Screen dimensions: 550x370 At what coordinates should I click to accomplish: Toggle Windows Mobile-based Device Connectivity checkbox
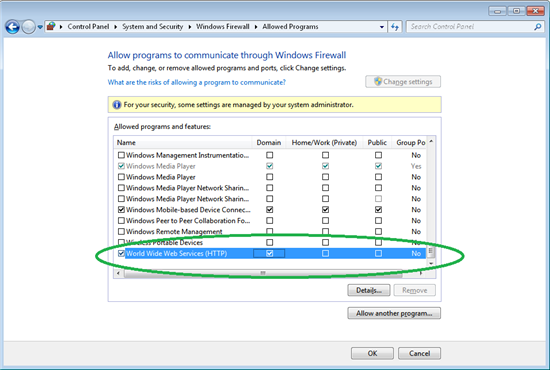(121, 210)
